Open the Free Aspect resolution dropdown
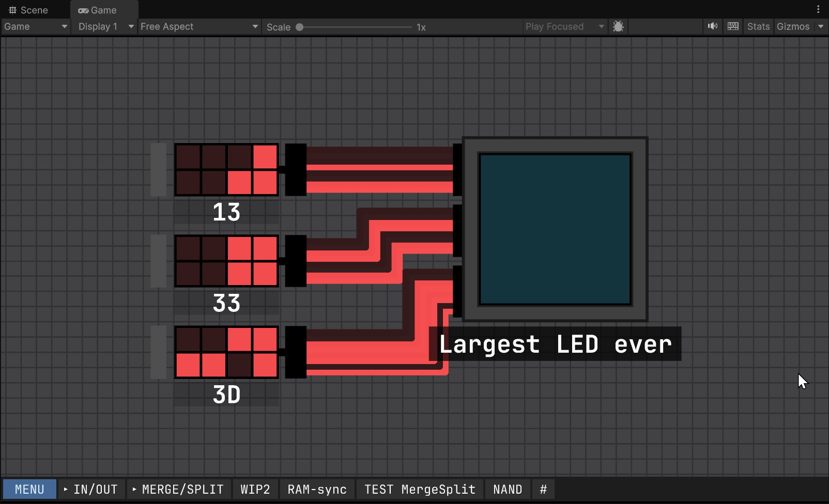This screenshot has width=829, height=504. pyautogui.click(x=199, y=26)
